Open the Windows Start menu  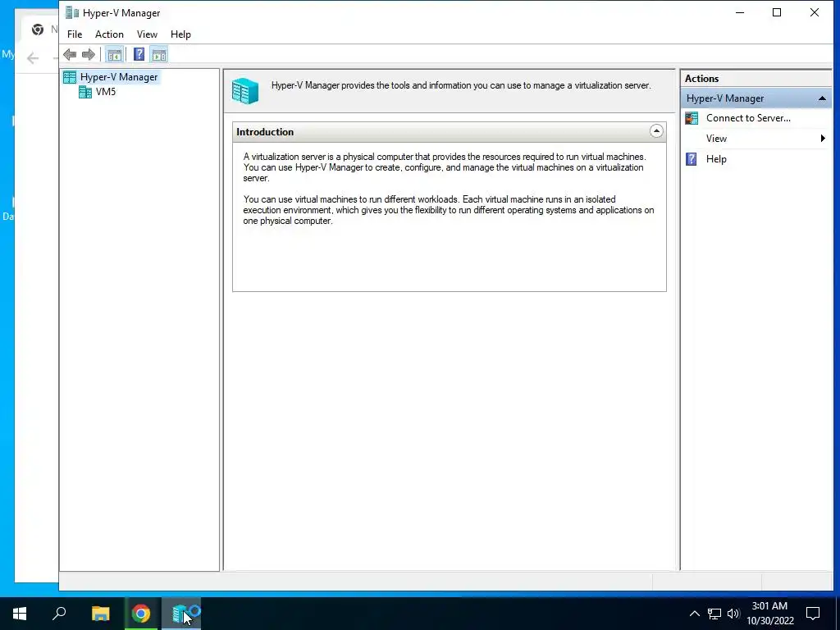click(x=20, y=614)
